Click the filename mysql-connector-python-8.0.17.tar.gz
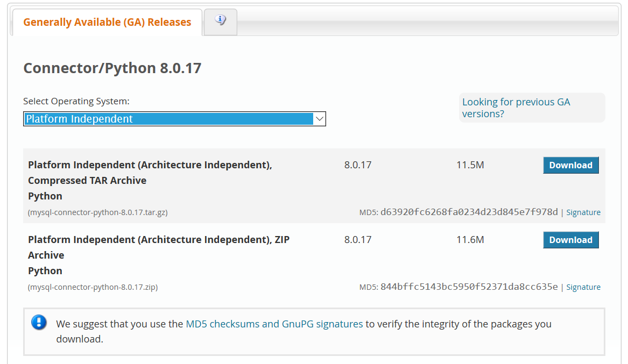The height and width of the screenshot is (364, 628). point(98,212)
